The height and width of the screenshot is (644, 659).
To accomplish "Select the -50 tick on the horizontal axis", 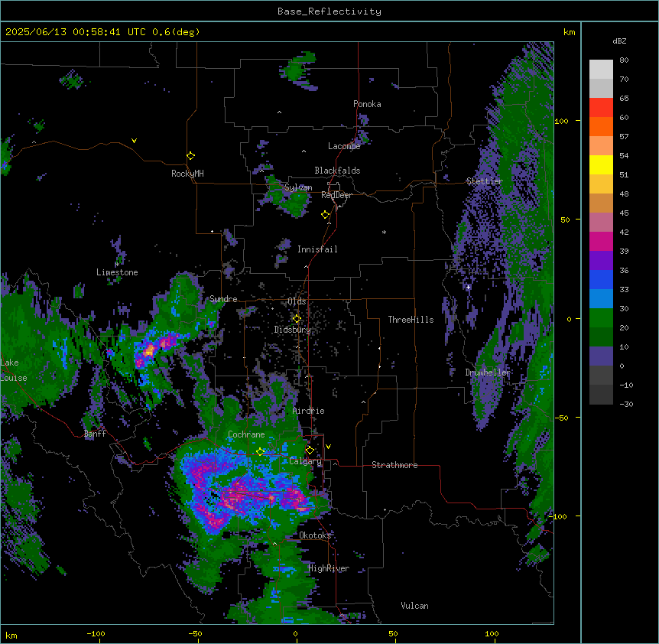I will [x=195, y=633].
